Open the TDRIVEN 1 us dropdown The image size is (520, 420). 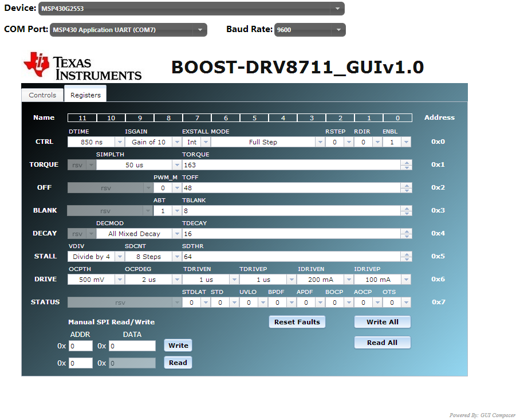pyautogui.click(x=210, y=280)
